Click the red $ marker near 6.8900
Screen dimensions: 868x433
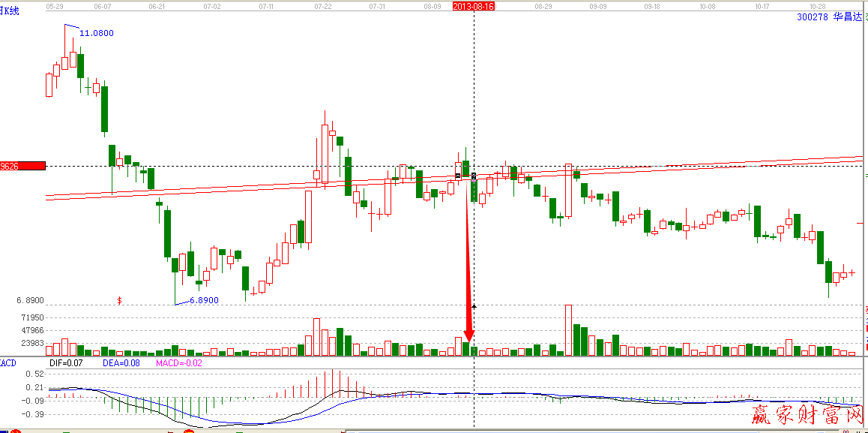tap(119, 300)
